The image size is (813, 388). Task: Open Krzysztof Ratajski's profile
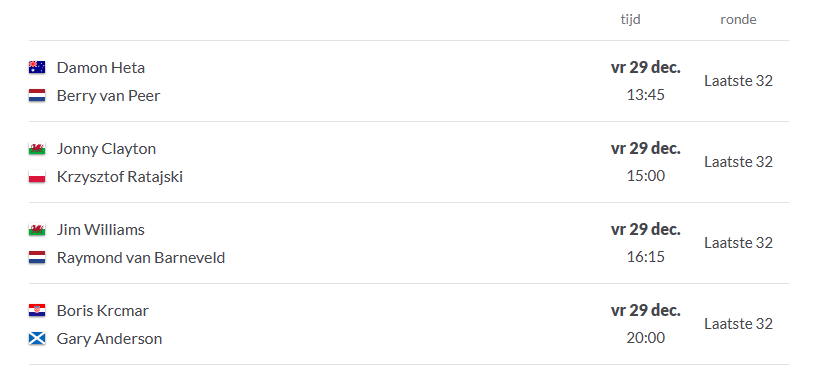pyautogui.click(x=120, y=177)
